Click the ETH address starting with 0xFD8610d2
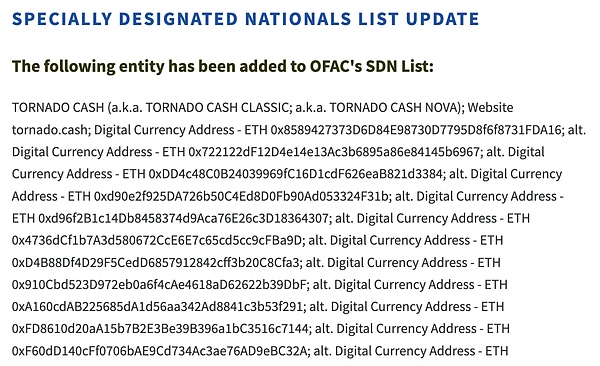The image size is (600, 366). (x=160, y=329)
